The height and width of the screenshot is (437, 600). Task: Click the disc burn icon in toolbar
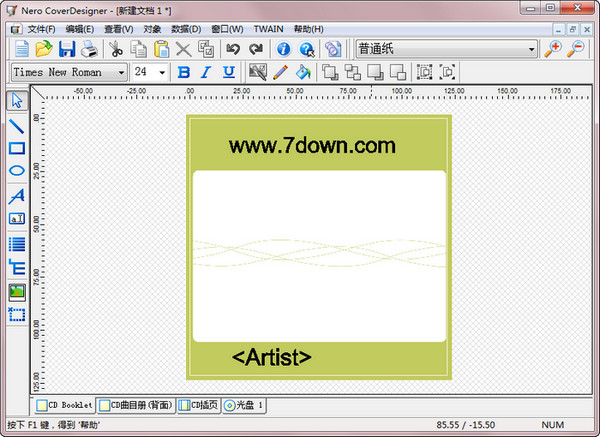[x=333, y=49]
